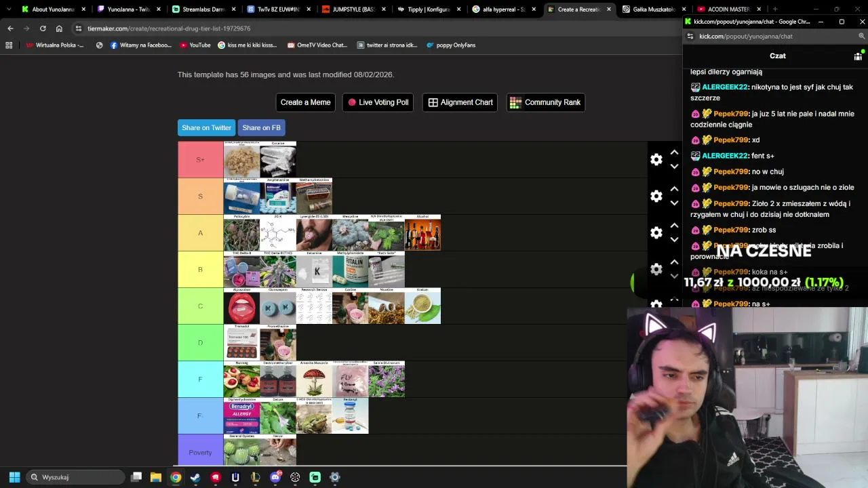Click the Tramadol image in D tier
Screen dimensions: 868x488
point(241,342)
